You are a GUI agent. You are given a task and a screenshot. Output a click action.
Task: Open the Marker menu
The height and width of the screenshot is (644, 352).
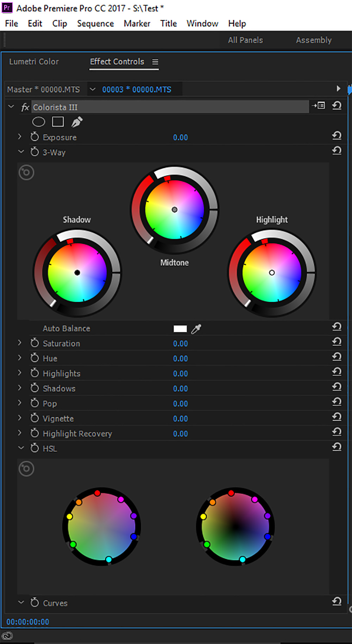click(x=137, y=24)
